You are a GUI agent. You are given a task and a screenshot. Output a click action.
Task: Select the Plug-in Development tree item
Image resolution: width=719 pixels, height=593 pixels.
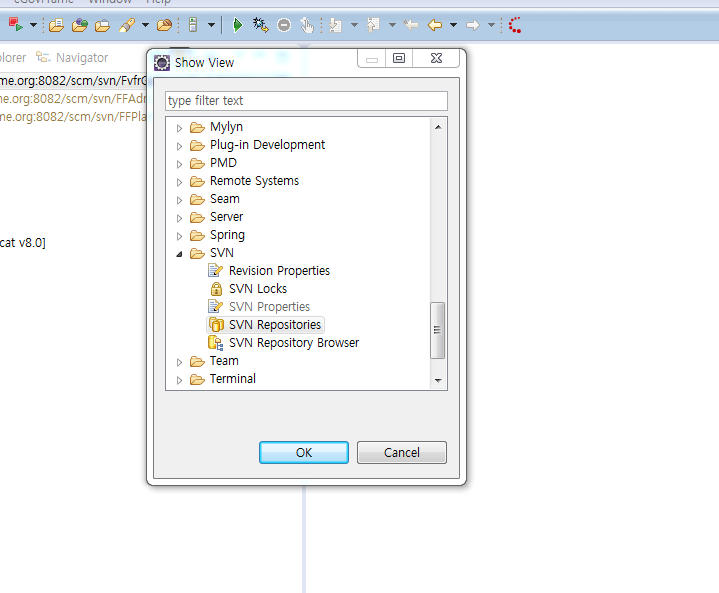coord(267,145)
